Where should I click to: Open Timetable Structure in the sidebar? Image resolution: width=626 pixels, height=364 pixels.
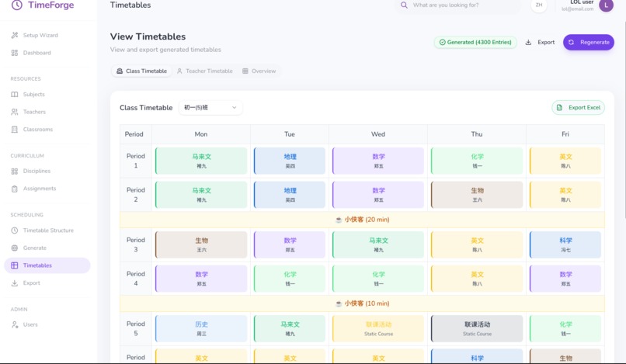click(x=47, y=231)
